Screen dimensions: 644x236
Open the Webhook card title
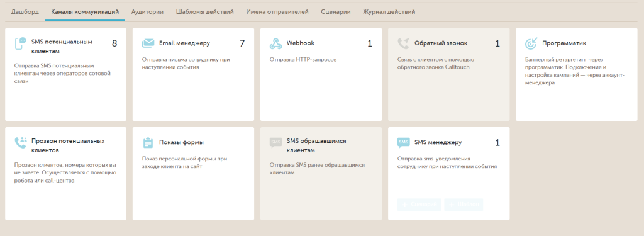click(301, 43)
